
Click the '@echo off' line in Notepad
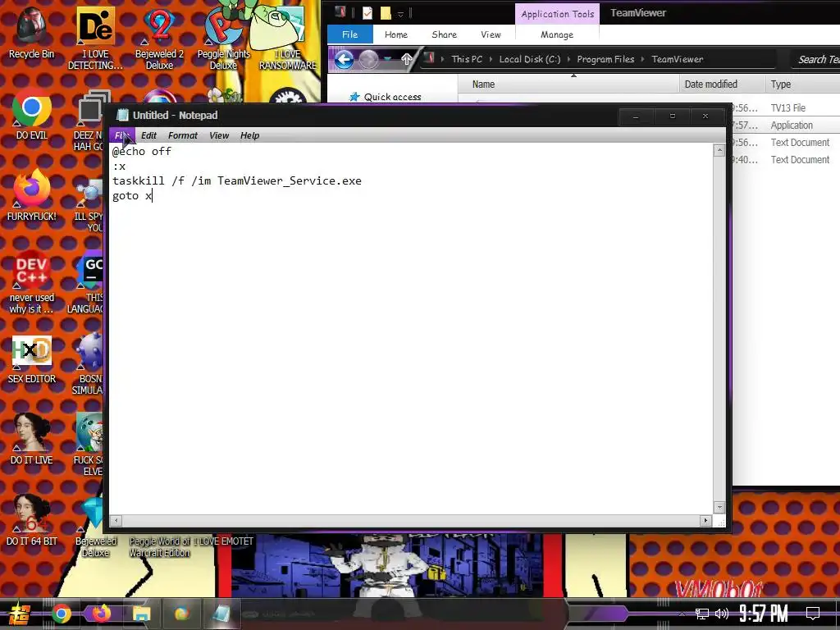(141, 152)
